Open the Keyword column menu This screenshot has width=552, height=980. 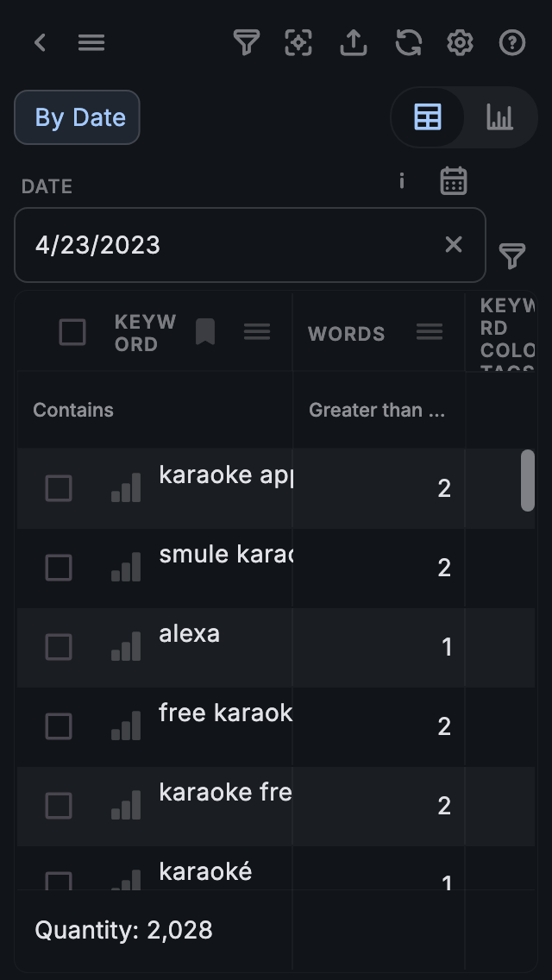point(257,331)
